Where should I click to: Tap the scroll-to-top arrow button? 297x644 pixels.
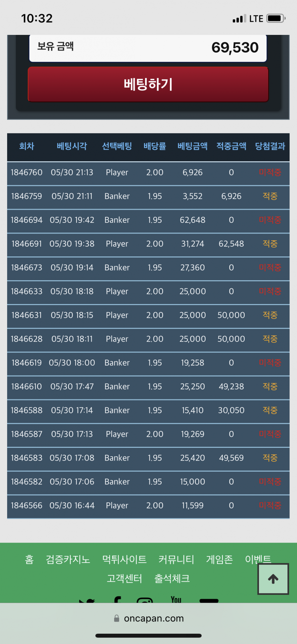(x=273, y=579)
